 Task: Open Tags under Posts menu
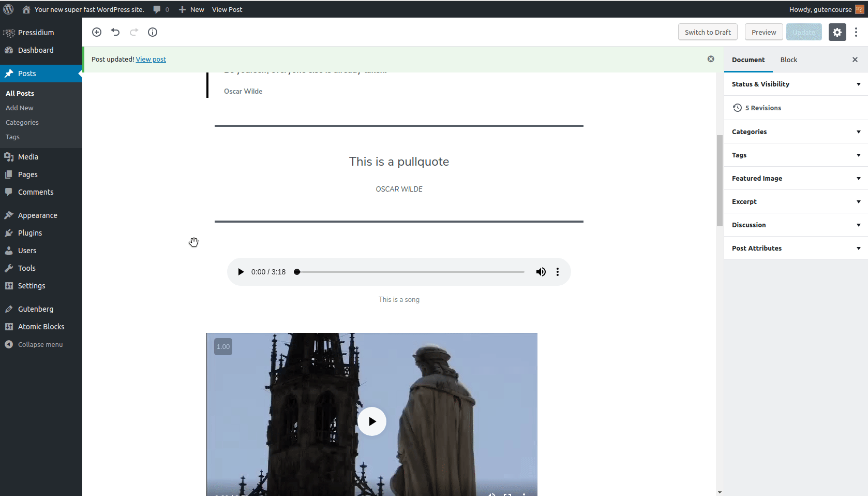(x=12, y=137)
